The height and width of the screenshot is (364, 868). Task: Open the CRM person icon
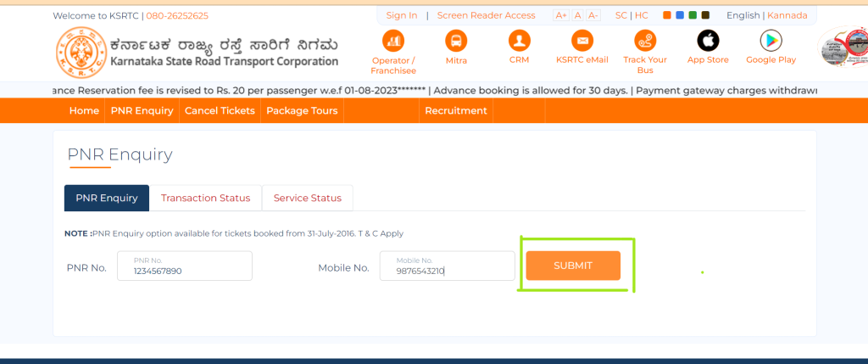tap(520, 41)
